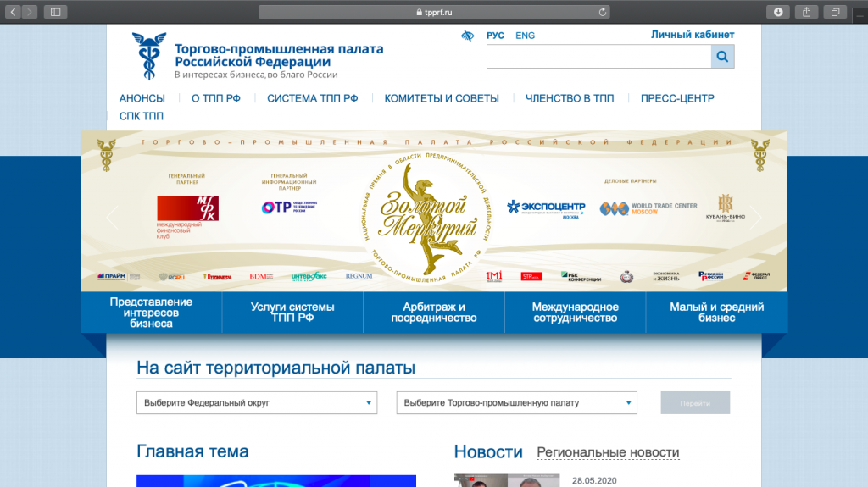Open Международное сотрудничество section
The height and width of the screenshot is (487, 868).
click(576, 313)
